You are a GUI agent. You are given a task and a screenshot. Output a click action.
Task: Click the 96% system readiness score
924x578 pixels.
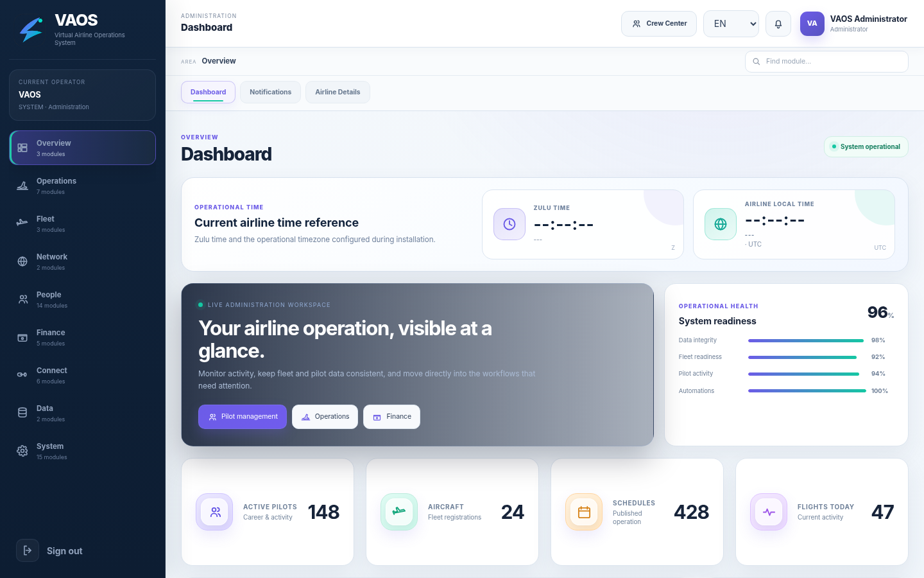(880, 312)
